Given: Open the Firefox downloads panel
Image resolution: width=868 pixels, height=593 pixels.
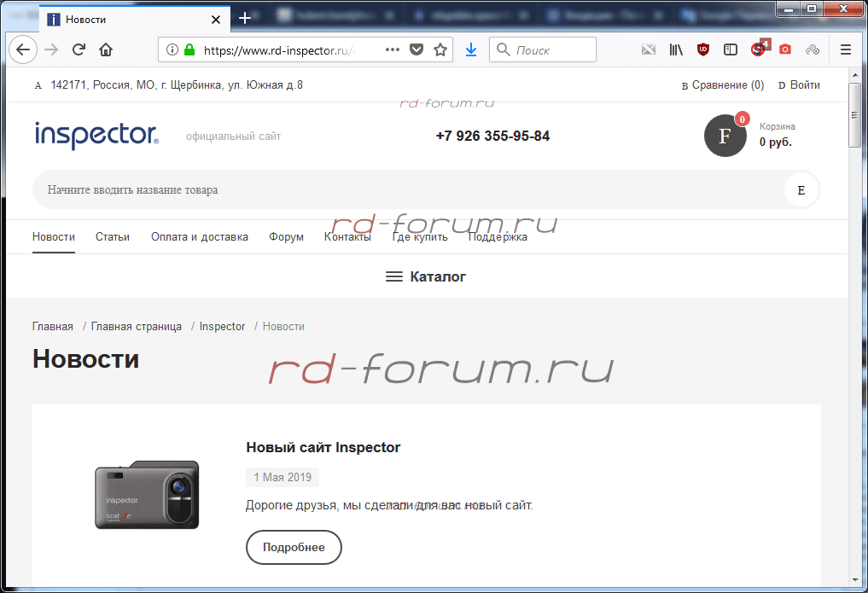Looking at the screenshot, I should (470, 49).
